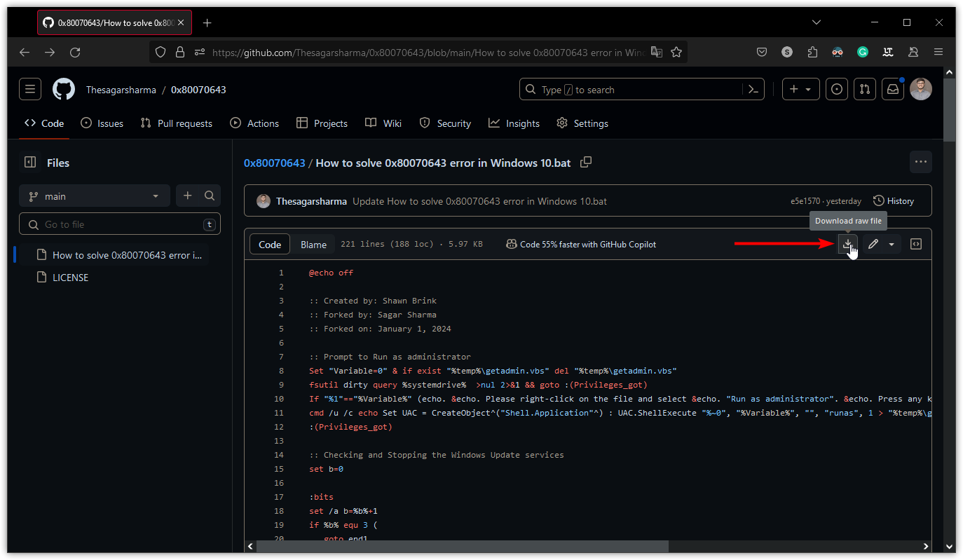Open the command palette icon
963x560 pixels.
pyautogui.click(x=753, y=89)
